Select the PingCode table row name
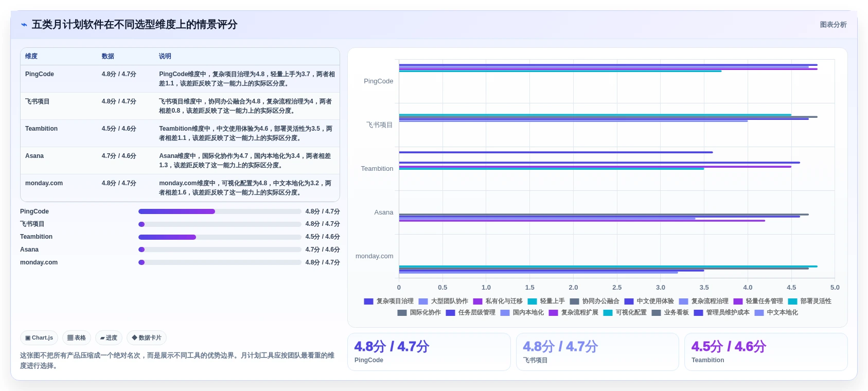The image size is (868, 391). click(40, 74)
